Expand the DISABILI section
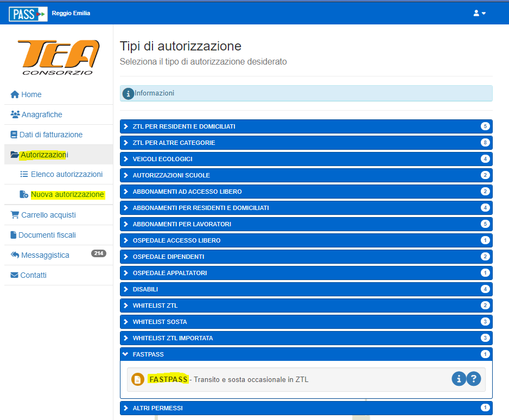Image resolution: width=509 pixels, height=420 pixels. pos(145,289)
